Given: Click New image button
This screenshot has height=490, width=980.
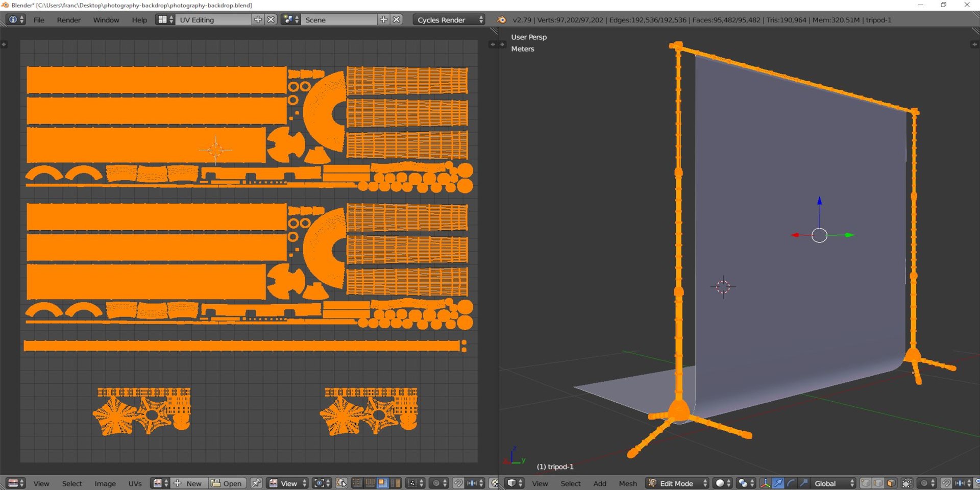Looking at the screenshot, I should coord(189,483).
